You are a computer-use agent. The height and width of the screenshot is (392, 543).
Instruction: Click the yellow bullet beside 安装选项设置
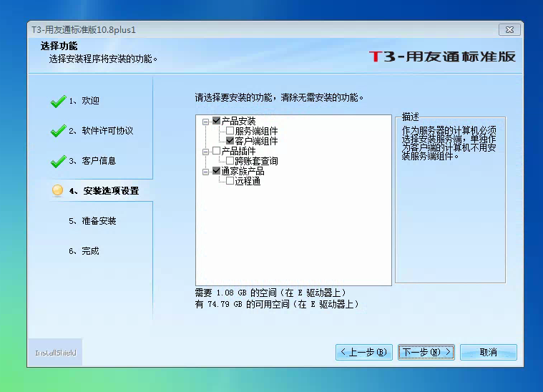pyautogui.click(x=57, y=190)
